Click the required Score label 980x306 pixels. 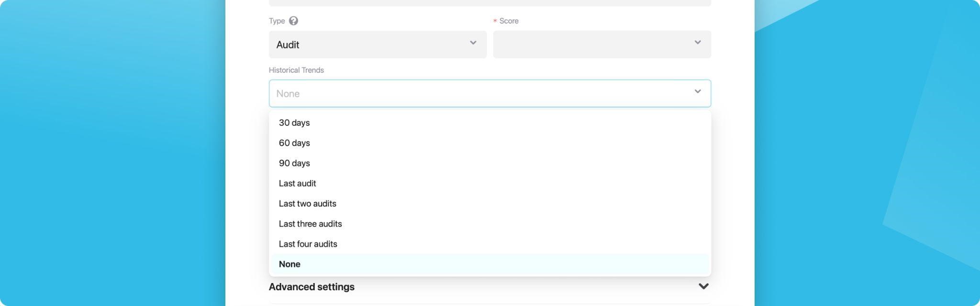(509, 21)
